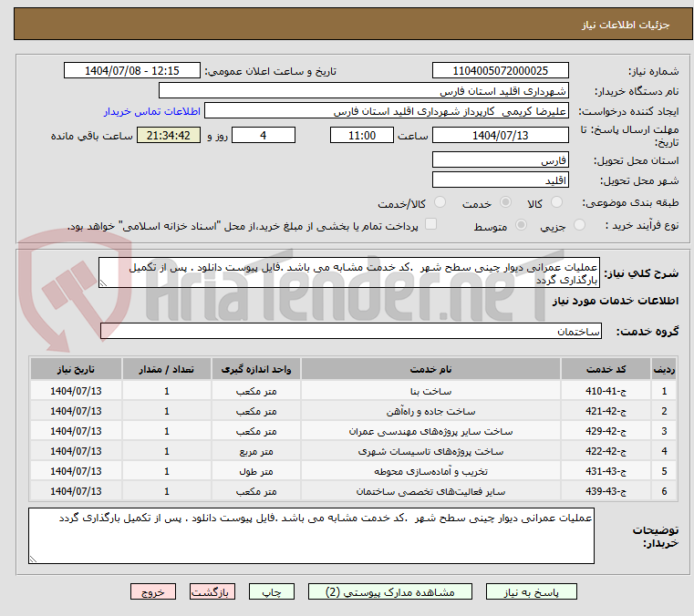694x616 pixels.
Task: Click the تعداد / مقدار column header
Action: (x=166, y=369)
